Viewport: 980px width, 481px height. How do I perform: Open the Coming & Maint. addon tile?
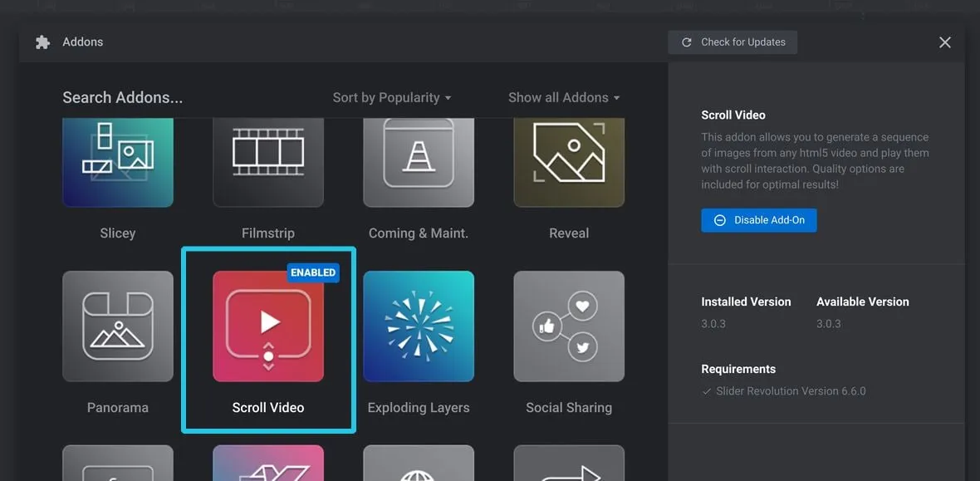coord(419,162)
